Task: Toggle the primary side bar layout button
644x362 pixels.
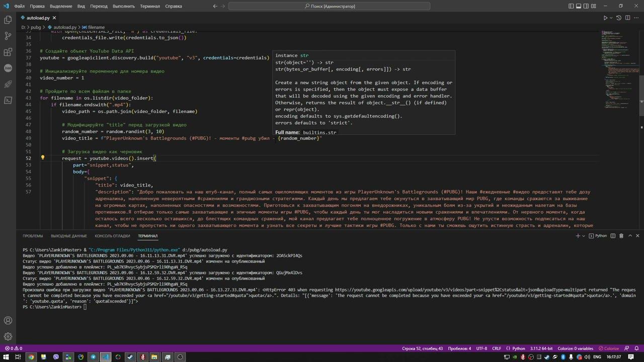Action: pyautogui.click(x=571, y=6)
